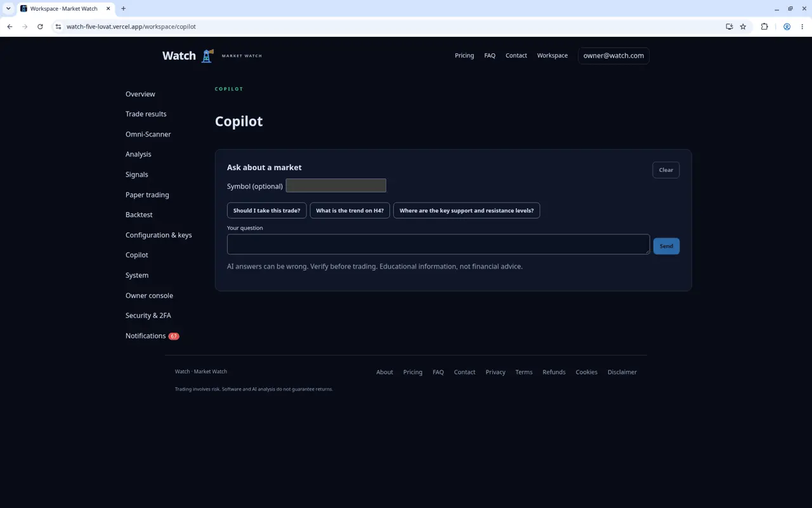Select Analysis in the sidebar

[x=138, y=154]
